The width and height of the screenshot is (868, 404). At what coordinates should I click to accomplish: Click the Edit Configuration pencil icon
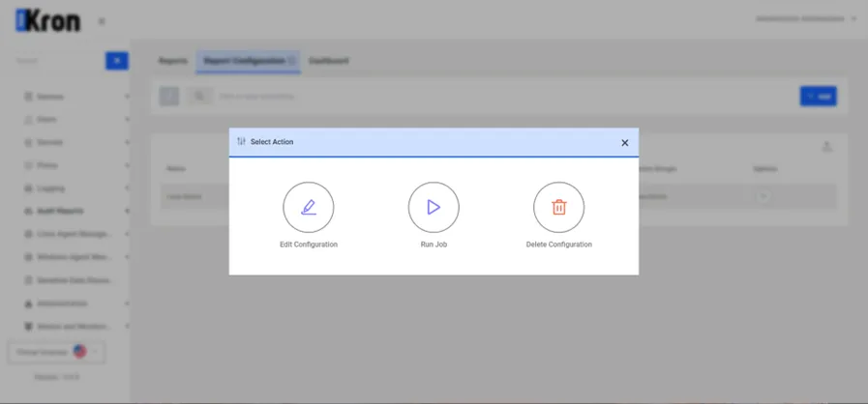pyautogui.click(x=309, y=207)
